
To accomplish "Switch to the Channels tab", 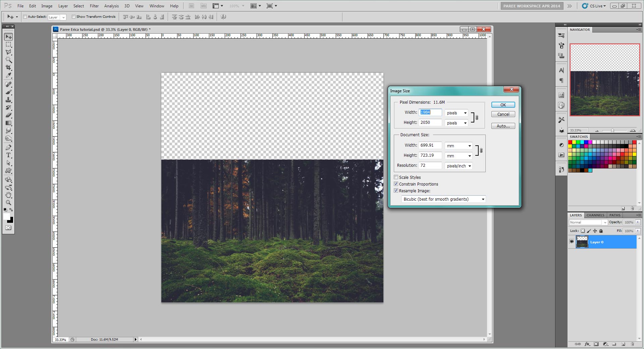I will click(x=595, y=215).
